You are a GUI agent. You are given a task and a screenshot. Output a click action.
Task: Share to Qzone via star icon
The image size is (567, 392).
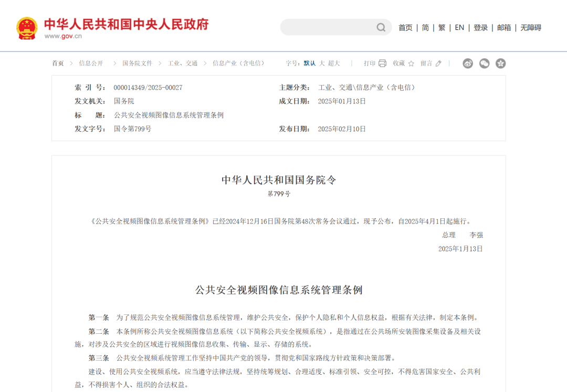click(x=500, y=63)
